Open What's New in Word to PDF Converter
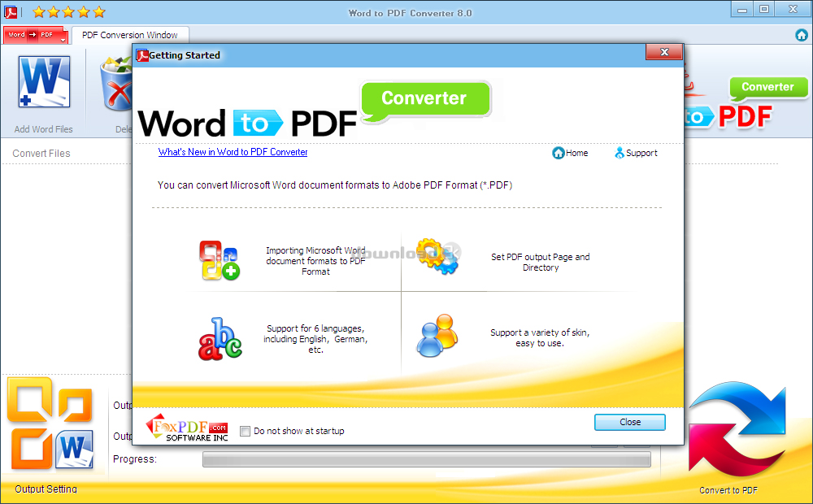This screenshot has width=813, height=504. coord(233,152)
